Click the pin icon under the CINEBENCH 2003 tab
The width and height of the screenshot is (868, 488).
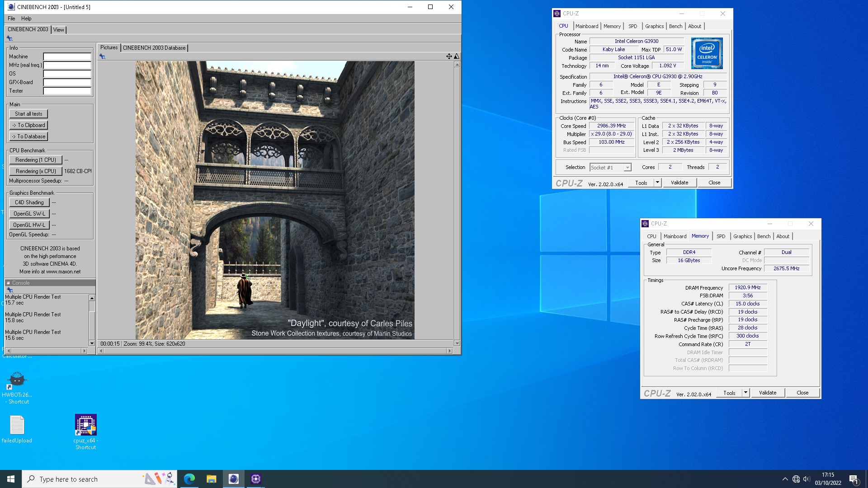[x=9, y=38]
